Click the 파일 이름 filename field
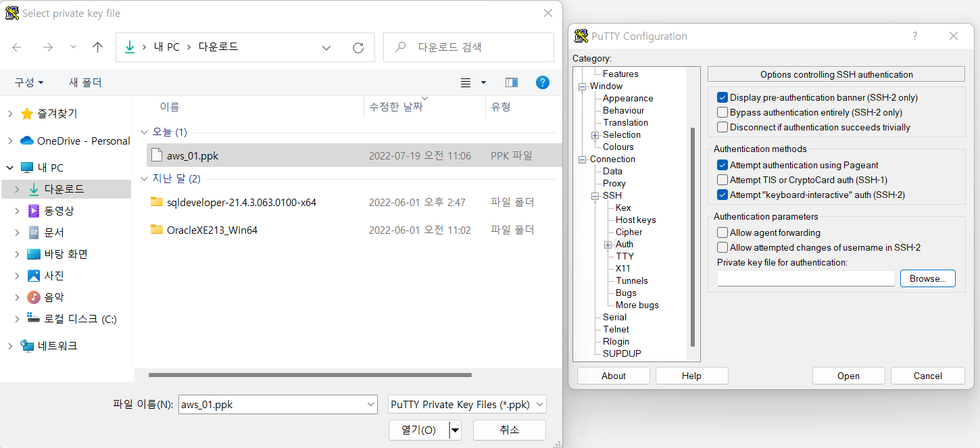Image resolution: width=980 pixels, height=448 pixels. pos(278,405)
